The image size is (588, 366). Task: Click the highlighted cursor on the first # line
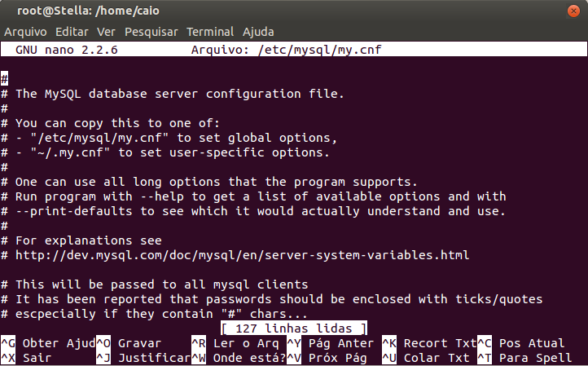[5, 79]
